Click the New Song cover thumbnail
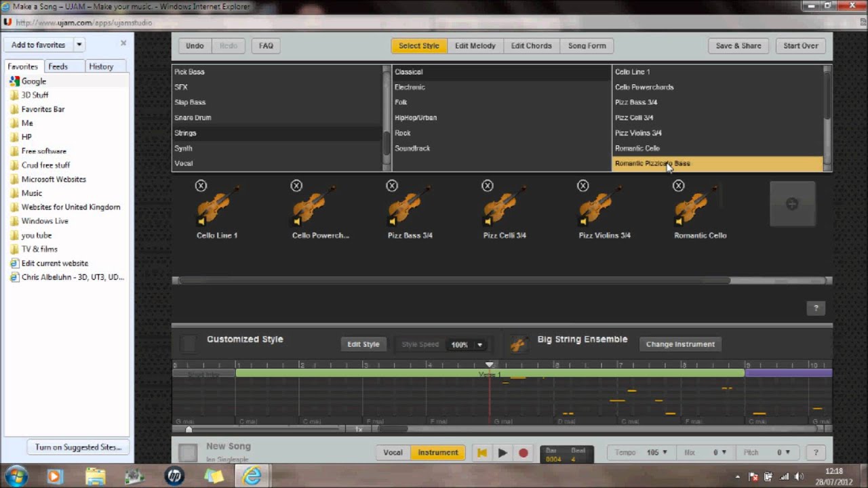Viewport: 868px width, 488px height. click(188, 453)
